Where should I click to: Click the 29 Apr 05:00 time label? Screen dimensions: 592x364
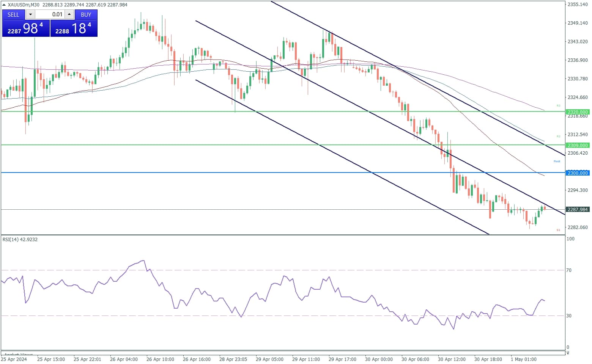(x=269, y=359)
